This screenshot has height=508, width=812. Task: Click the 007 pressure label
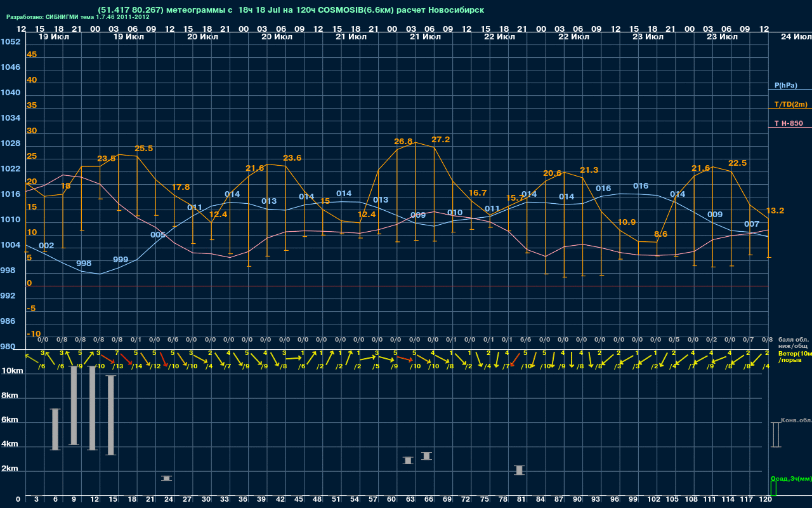coord(752,224)
